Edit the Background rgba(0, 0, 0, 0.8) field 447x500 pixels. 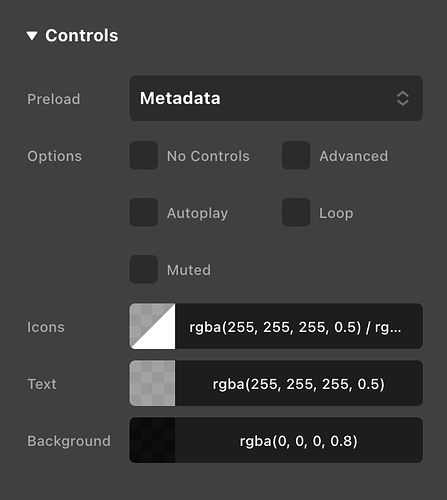point(299,440)
